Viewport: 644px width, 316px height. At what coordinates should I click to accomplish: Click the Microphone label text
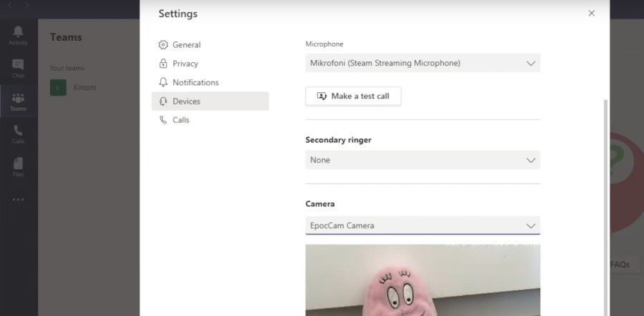click(324, 44)
